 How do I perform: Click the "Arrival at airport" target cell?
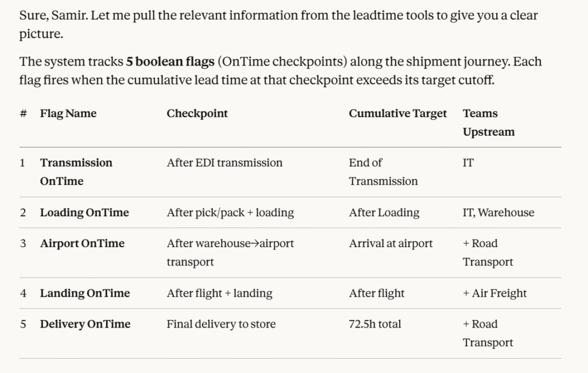coord(390,244)
